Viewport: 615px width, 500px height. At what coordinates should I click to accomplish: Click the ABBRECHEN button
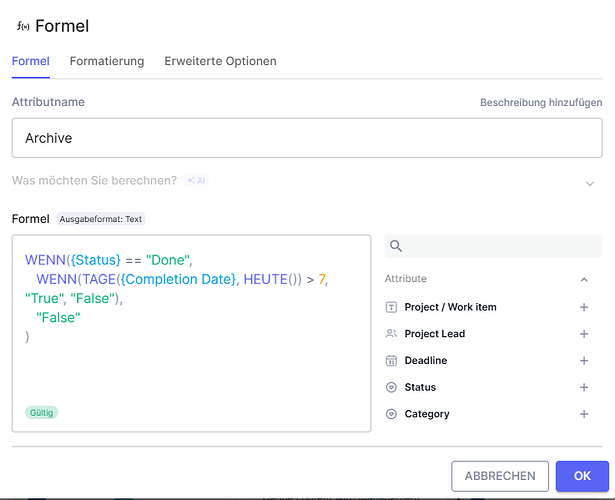click(500, 476)
